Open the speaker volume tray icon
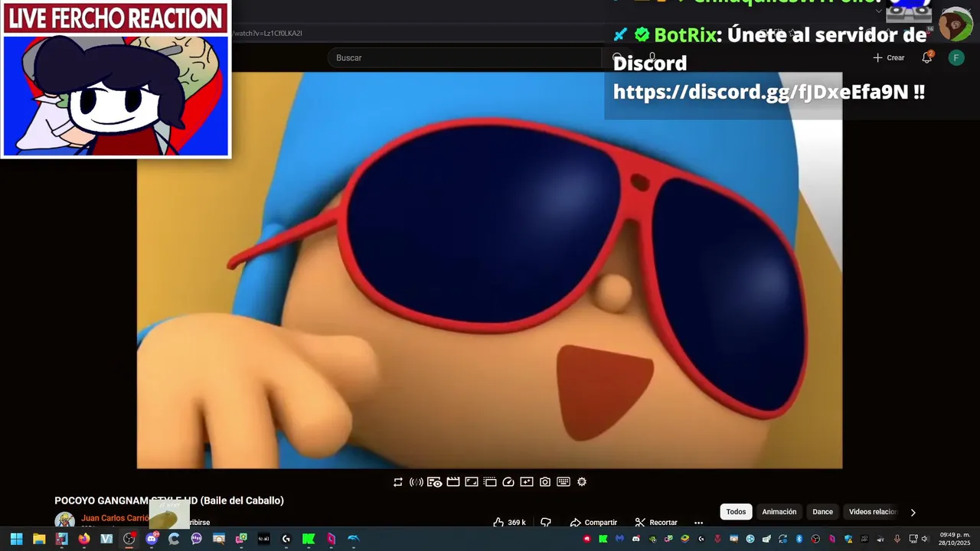Image resolution: width=980 pixels, height=551 pixels. point(925,539)
